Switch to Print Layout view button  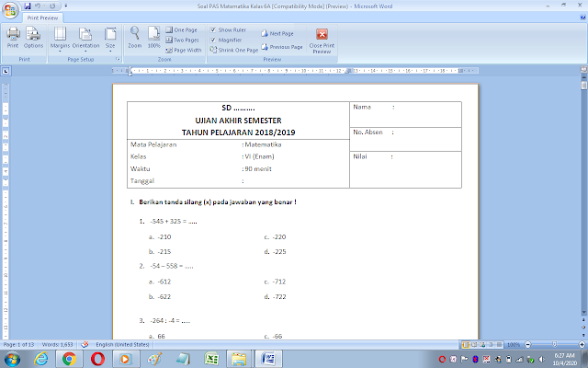466,344
